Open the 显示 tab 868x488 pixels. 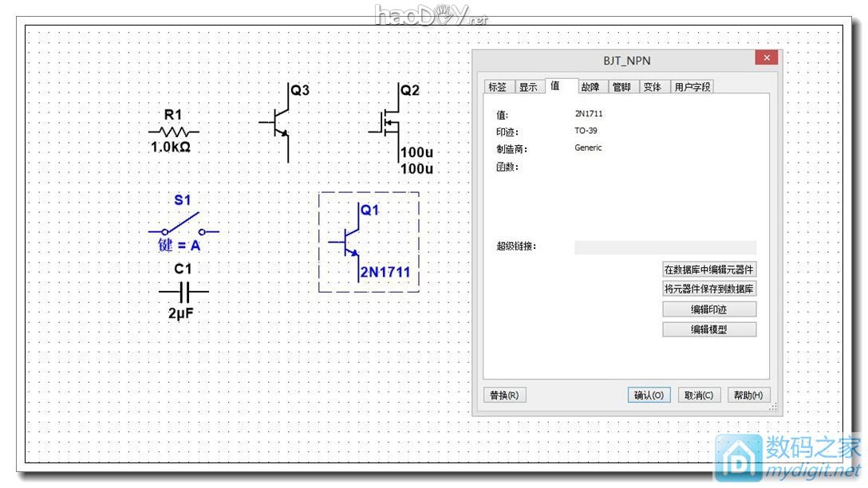528,87
